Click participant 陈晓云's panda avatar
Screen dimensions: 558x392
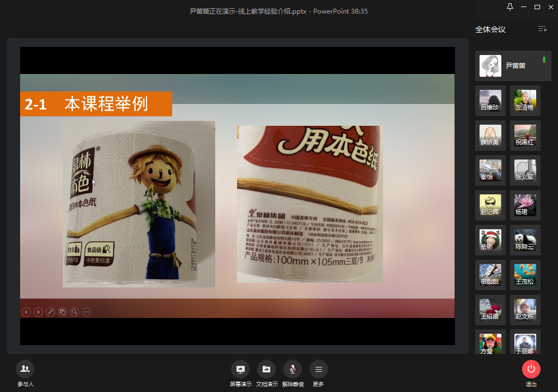tap(525, 240)
